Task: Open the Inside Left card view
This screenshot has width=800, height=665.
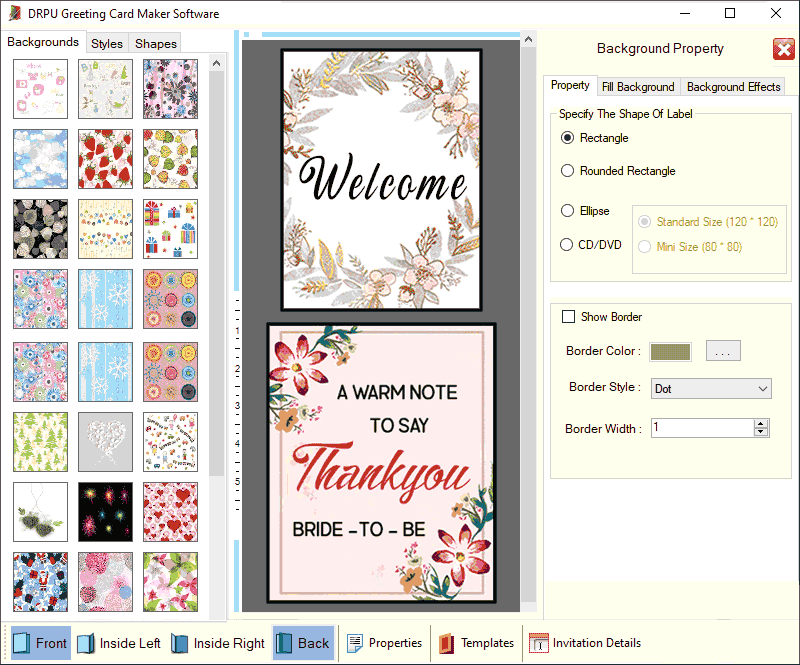Action: [x=119, y=643]
